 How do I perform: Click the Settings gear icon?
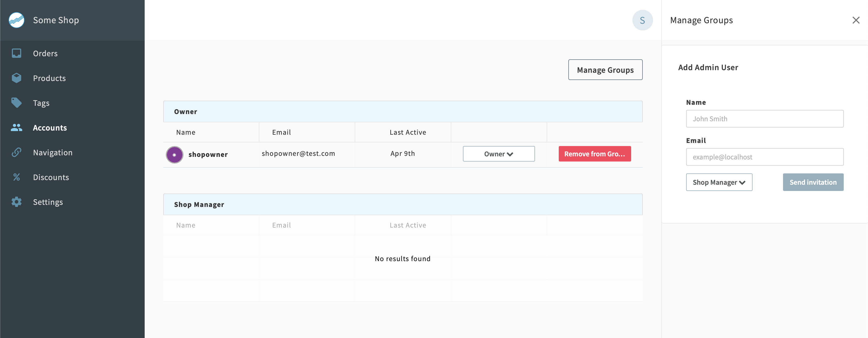pyautogui.click(x=17, y=202)
